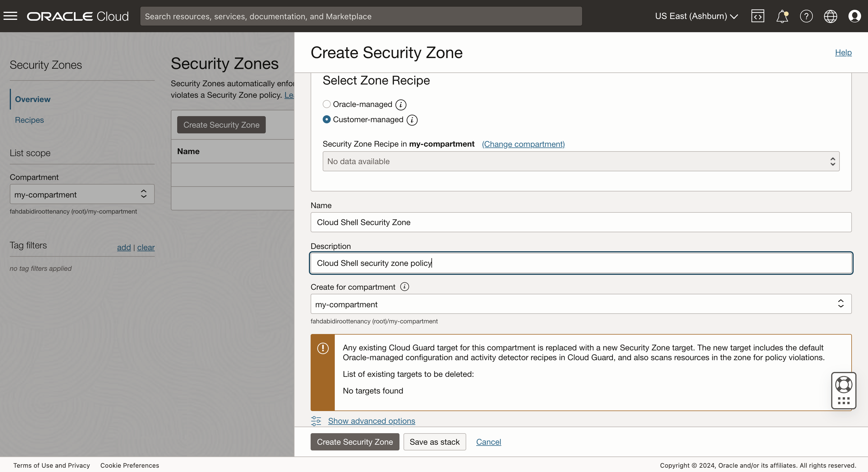The height and width of the screenshot is (472, 868).
Task: Open the language globe icon
Action: [830, 16]
